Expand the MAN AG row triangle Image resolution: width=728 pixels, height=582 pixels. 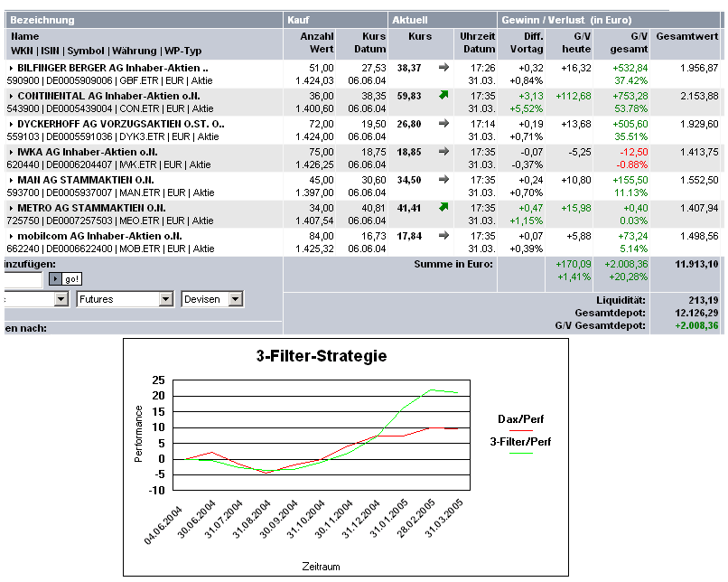[11, 180]
